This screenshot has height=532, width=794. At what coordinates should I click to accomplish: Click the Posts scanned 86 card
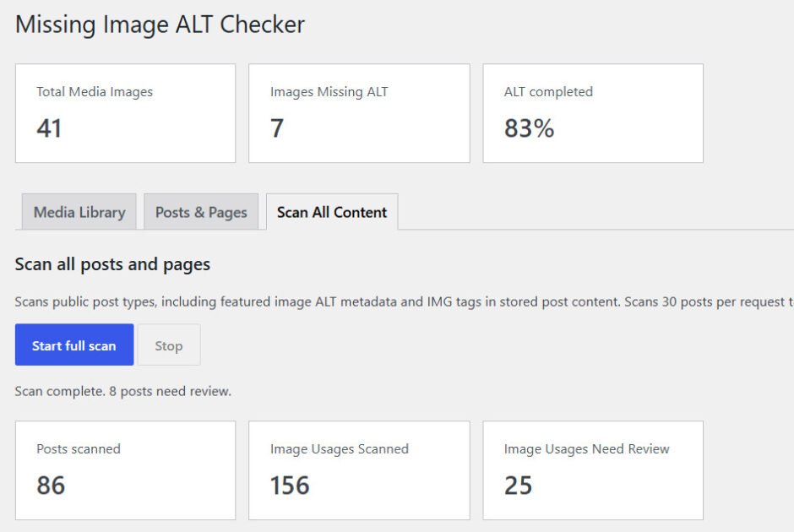point(126,470)
